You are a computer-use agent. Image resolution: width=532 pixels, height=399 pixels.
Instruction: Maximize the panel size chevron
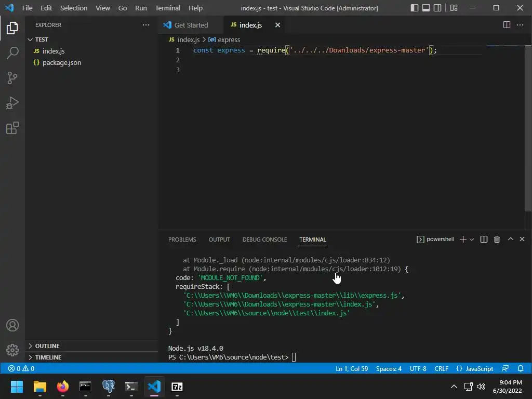(x=510, y=239)
